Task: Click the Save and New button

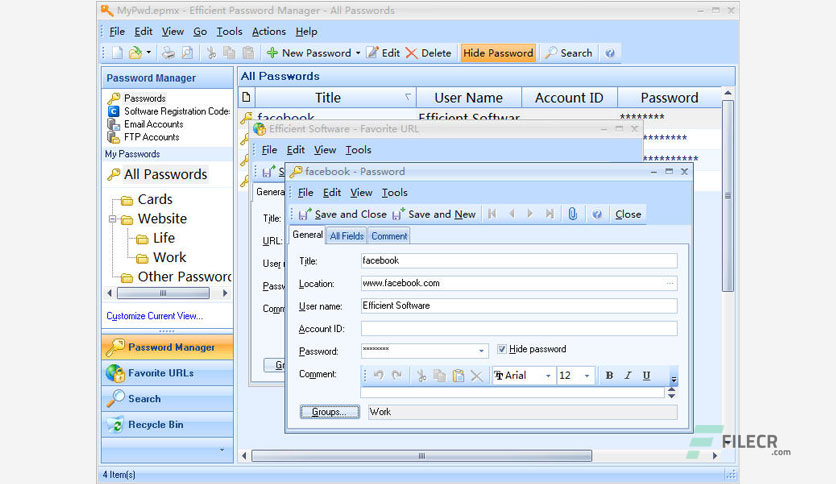Action: point(434,214)
